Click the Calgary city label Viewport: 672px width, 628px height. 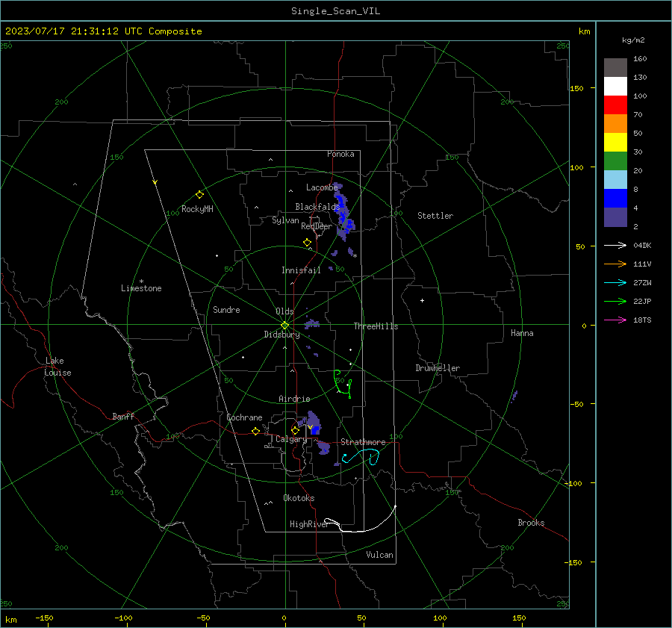(291, 439)
